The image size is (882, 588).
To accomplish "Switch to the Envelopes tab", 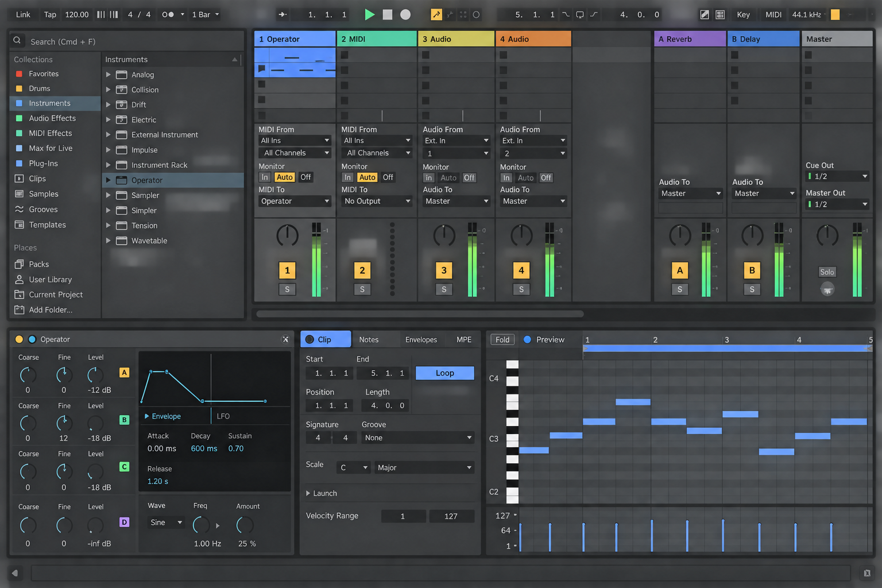I will point(421,339).
